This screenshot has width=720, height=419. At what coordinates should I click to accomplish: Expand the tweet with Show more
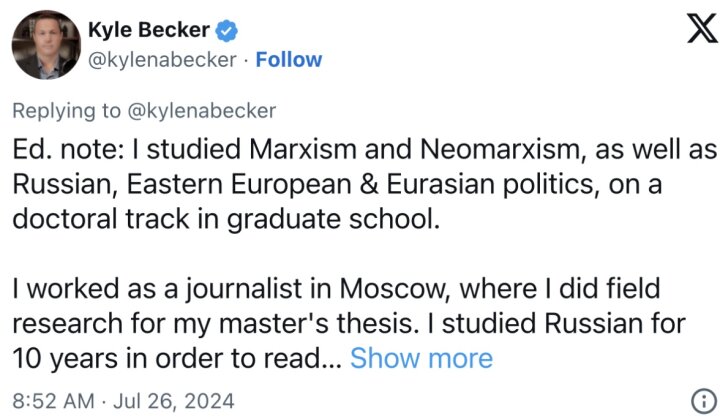[422, 358]
